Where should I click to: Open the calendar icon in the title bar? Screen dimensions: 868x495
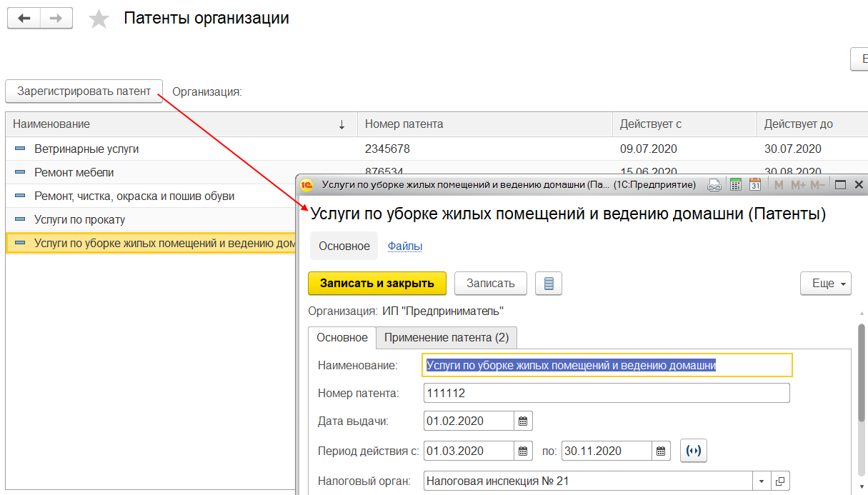click(755, 185)
